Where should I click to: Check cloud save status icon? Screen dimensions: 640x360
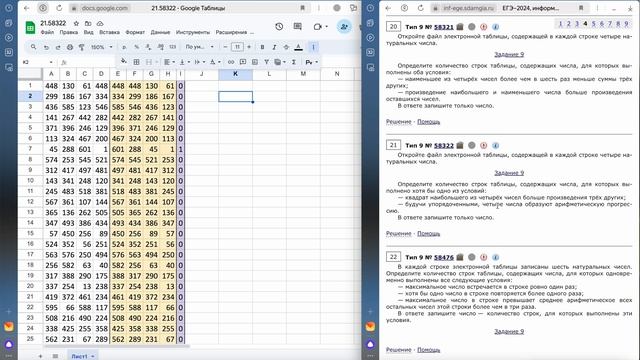click(x=100, y=24)
